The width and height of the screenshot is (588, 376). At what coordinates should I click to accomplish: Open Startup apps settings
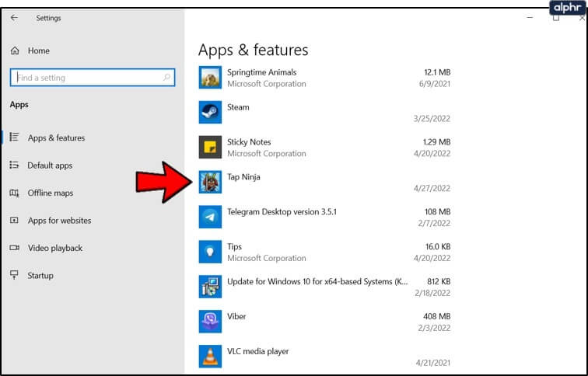click(40, 275)
